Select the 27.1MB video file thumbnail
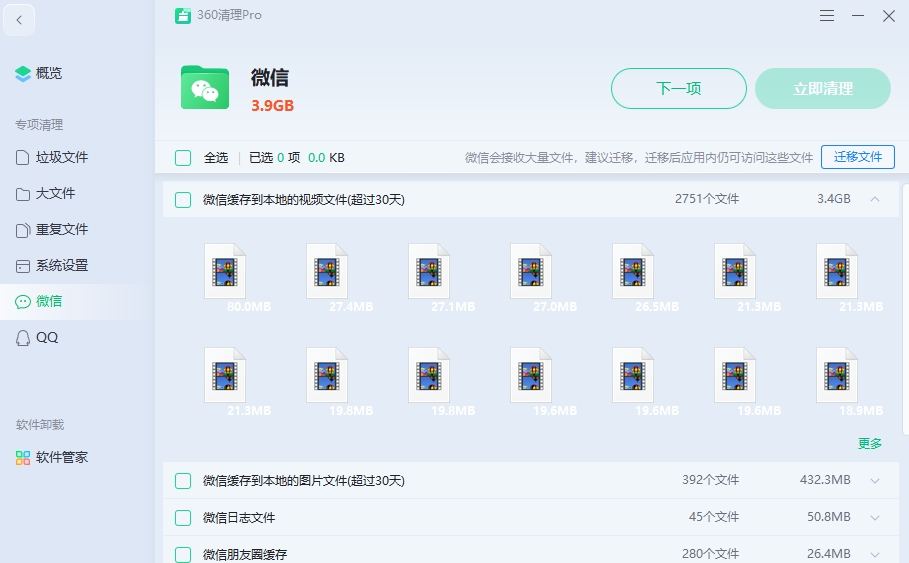The height and width of the screenshot is (563, 909). (x=429, y=271)
